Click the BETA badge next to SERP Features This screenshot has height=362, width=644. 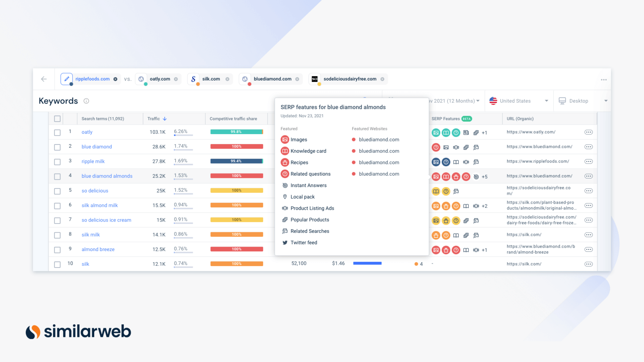coord(467,119)
